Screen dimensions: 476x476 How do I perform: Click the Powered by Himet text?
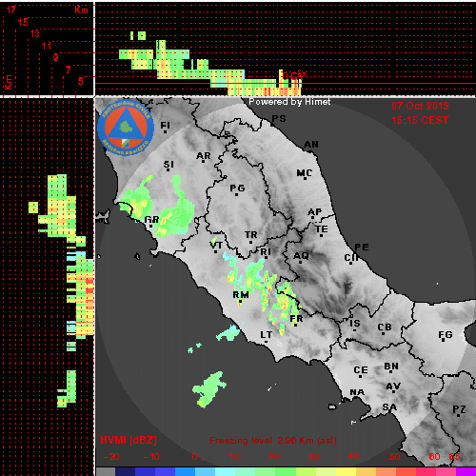click(x=289, y=102)
